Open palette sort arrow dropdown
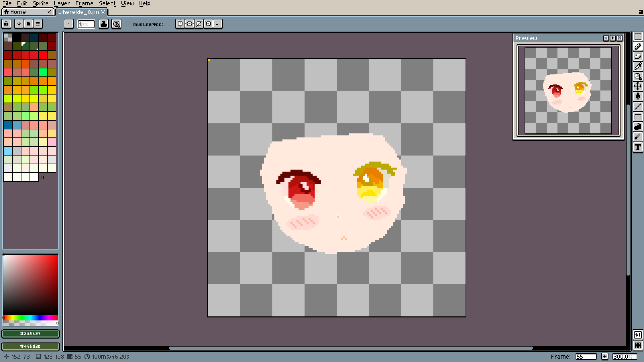Viewport: 644px width, 362px height. click(19, 24)
